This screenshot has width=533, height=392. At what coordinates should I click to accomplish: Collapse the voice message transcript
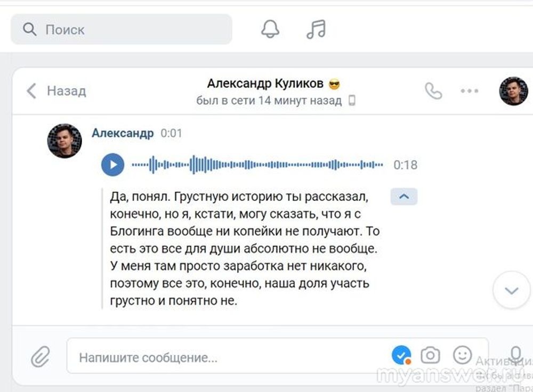(404, 197)
